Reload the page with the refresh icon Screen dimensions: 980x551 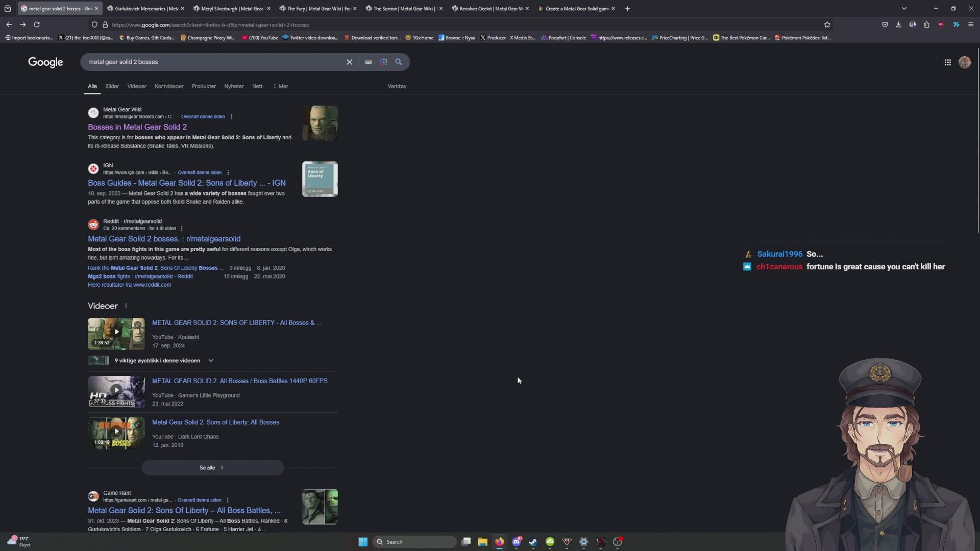pos(37,24)
